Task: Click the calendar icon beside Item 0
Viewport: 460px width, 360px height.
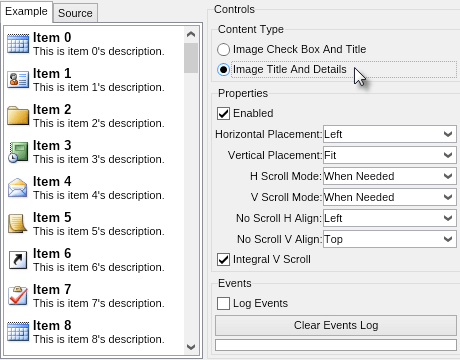Action: (18, 43)
